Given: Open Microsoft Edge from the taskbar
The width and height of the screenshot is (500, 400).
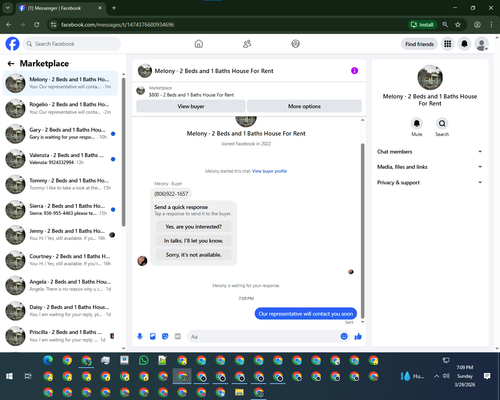Looking at the screenshot, I should [x=48, y=360].
